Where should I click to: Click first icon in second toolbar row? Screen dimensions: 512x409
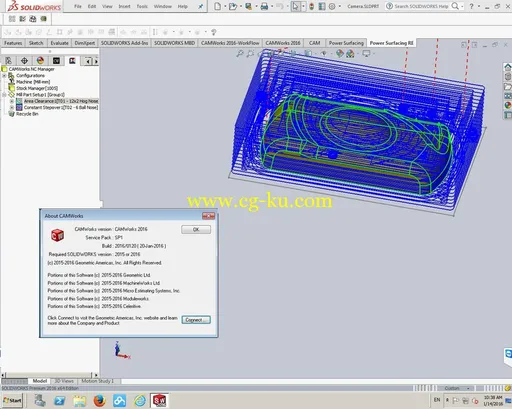click(x=12, y=19)
